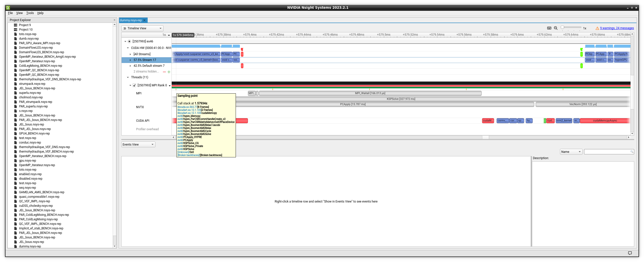Select the MPI_Waitall event bar
644x262 pixels.
[370, 93]
